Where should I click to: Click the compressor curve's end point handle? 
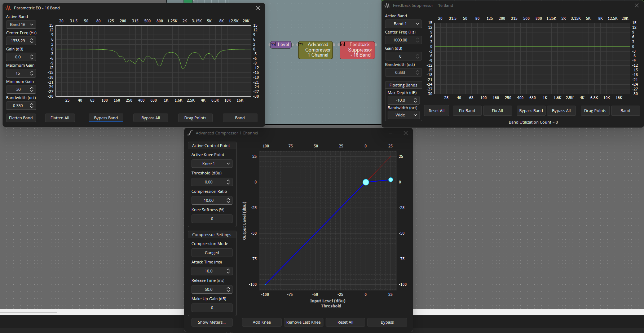tap(391, 179)
